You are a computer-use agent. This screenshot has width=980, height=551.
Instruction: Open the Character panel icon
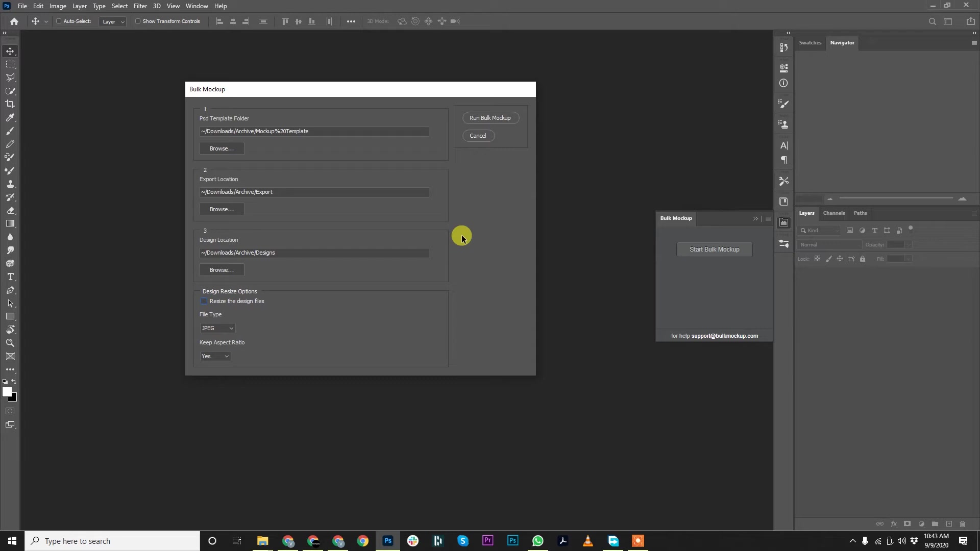point(785,145)
